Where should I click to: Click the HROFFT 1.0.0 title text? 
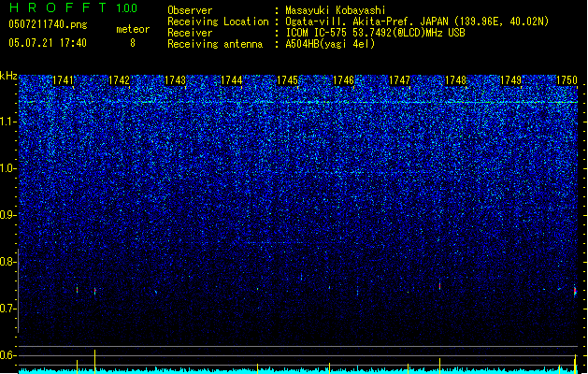tap(74, 7)
